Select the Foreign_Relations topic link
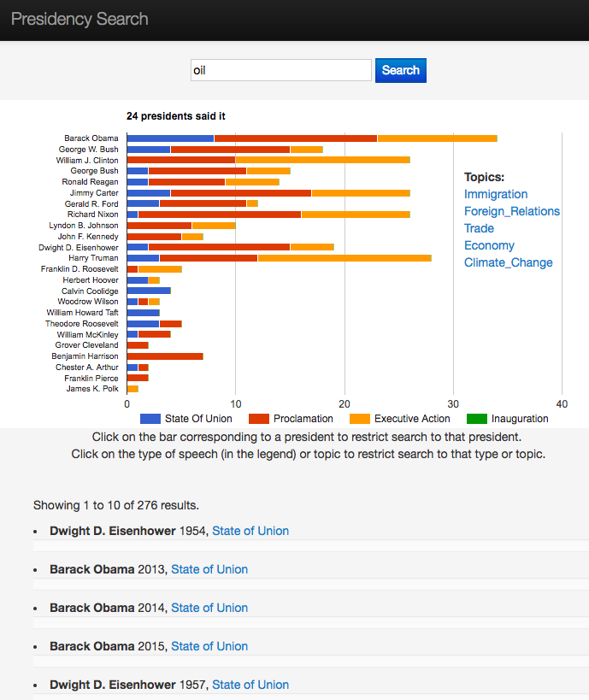This screenshot has width=589, height=700. pyautogui.click(x=512, y=211)
